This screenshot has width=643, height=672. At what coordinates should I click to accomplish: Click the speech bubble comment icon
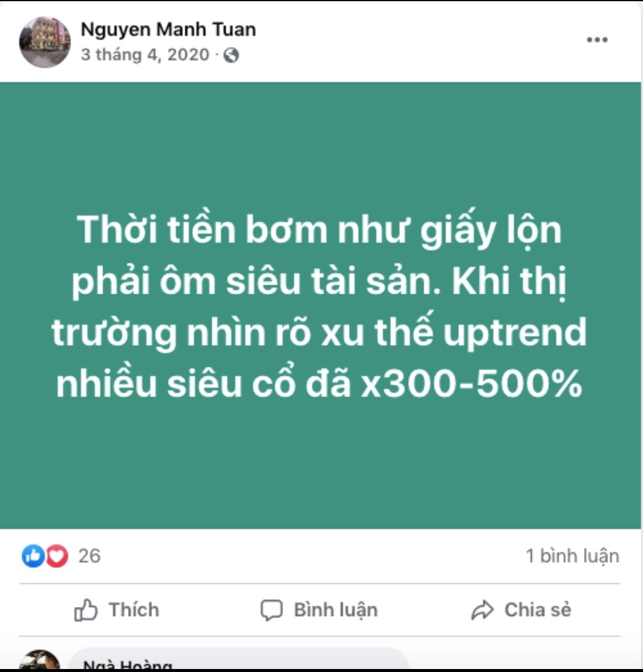271,610
